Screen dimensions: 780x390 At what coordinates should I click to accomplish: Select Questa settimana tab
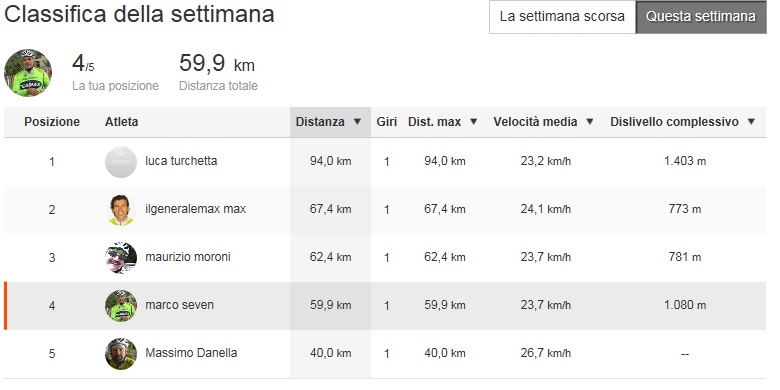[701, 17]
